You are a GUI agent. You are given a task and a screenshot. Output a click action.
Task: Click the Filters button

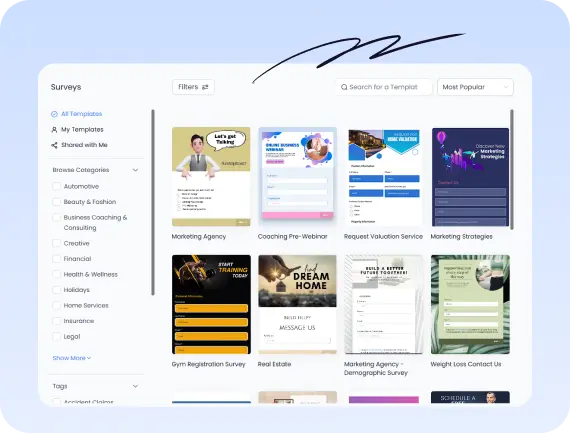(193, 87)
